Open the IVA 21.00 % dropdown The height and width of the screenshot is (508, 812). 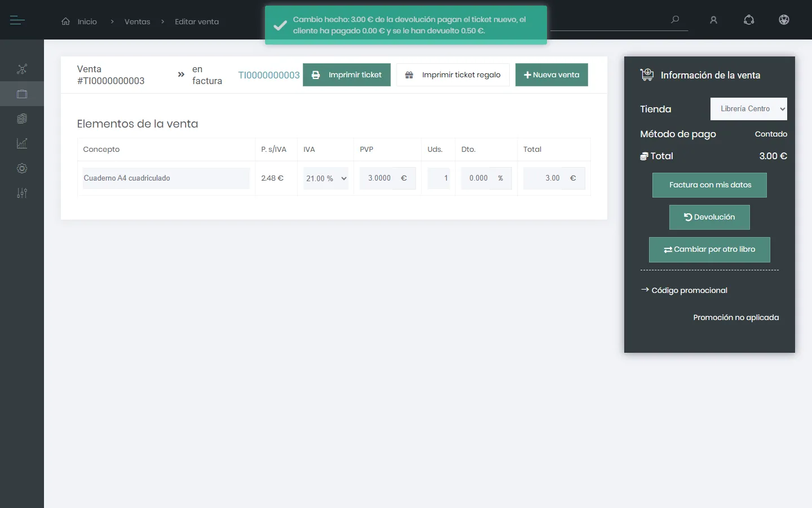[326, 178]
